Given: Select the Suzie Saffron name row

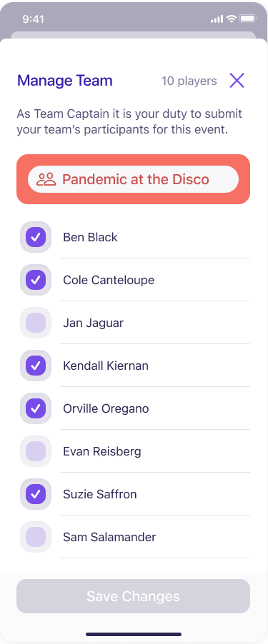Looking at the screenshot, I should (135, 494).
